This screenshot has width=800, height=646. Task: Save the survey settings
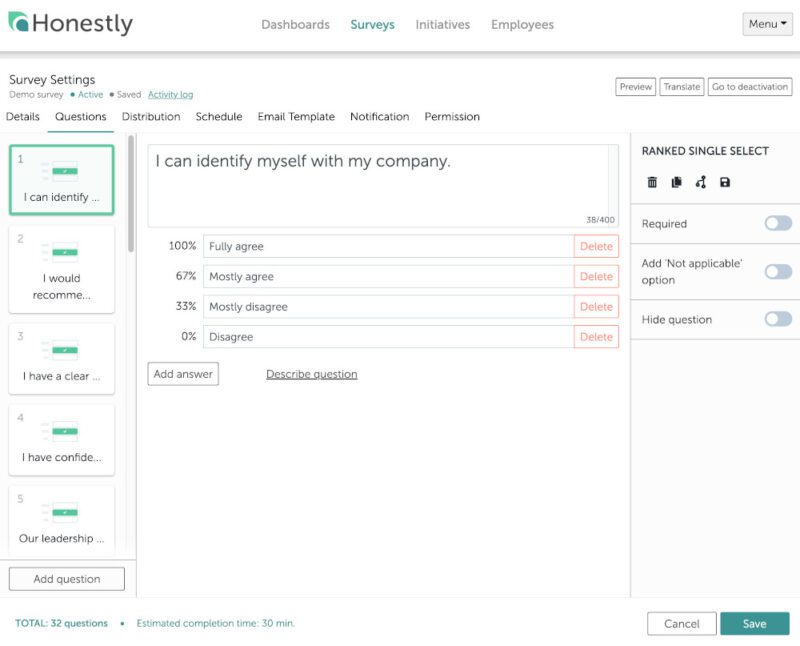point(755,623)
